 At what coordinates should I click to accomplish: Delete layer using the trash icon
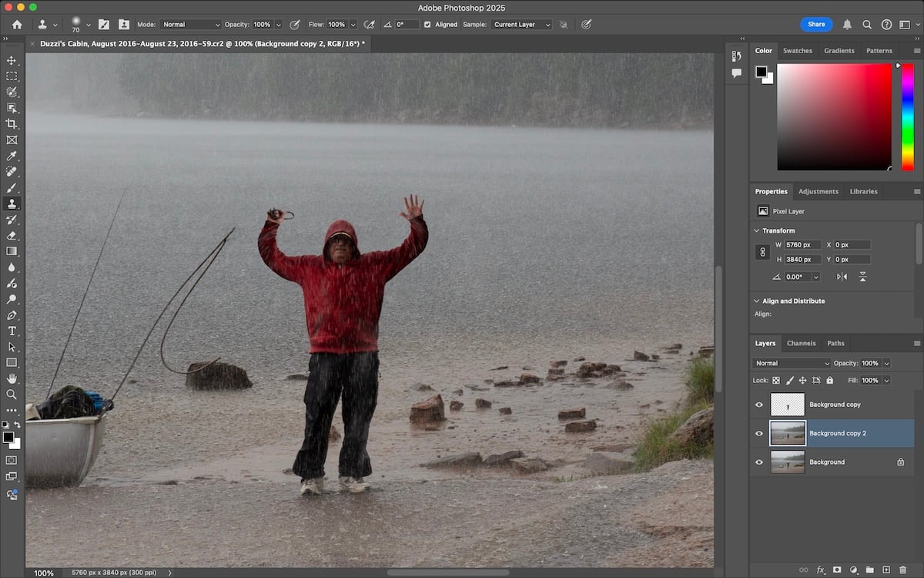[x=903, y=570]
